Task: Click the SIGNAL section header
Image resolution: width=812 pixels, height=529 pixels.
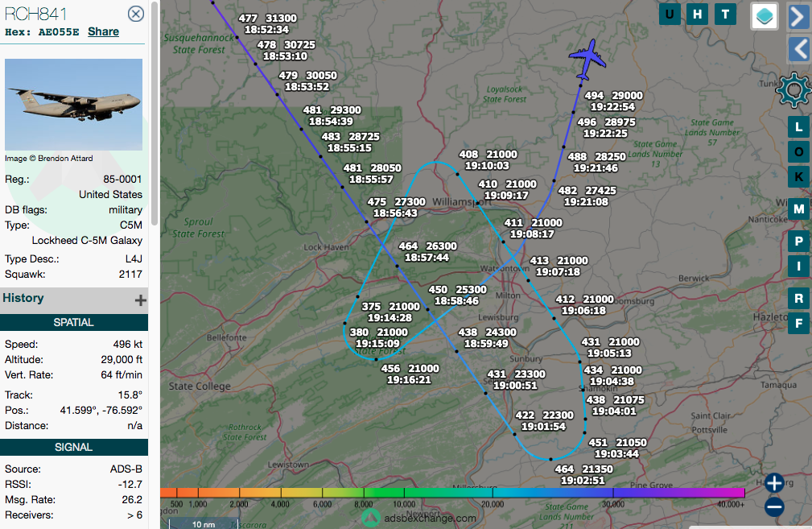Action: coord(73,447)
